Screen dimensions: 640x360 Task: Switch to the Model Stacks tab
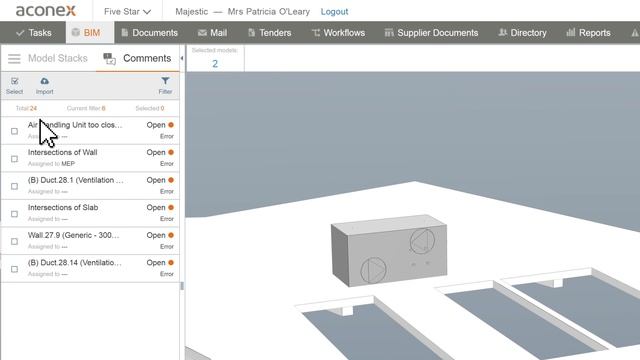[x=58, y=58]
